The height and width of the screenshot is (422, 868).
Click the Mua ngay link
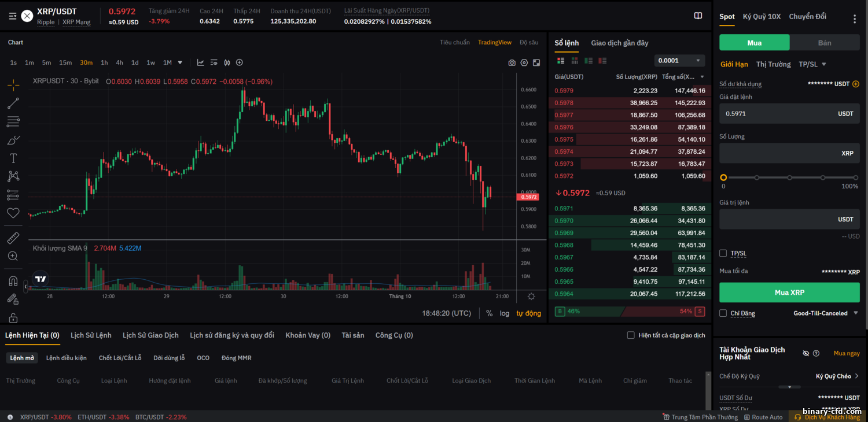(x=847, y=353)
